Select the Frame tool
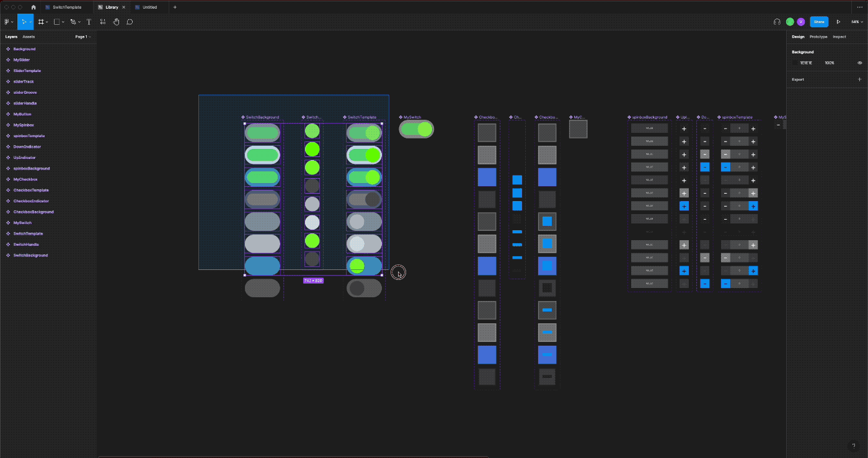Viewport: 868px width, 458px height. pos(41,22)
